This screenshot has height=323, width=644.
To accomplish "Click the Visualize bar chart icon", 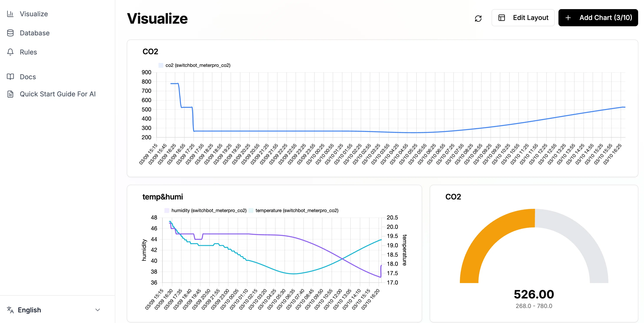I will click(10, 14).
